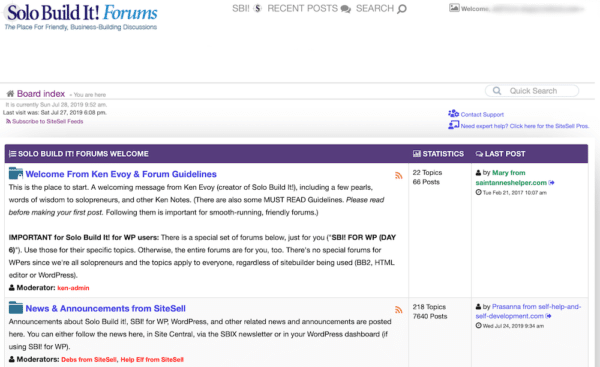Screen dimensions: 600x367
Task: Open the Solo Build It! Forums logo
Action: point(81,17)
